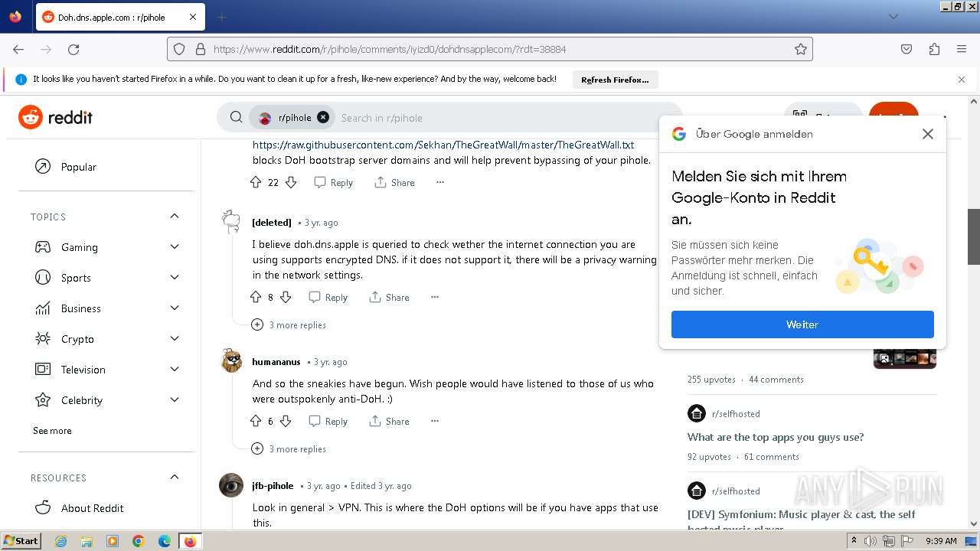Close the Doh.dns.apple.com tab
Screen dimensions: 980x551
click(193, 17)
